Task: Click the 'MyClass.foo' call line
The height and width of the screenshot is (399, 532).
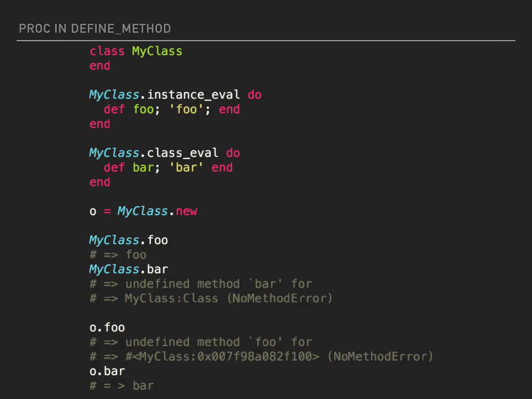Action: point(129,240)
